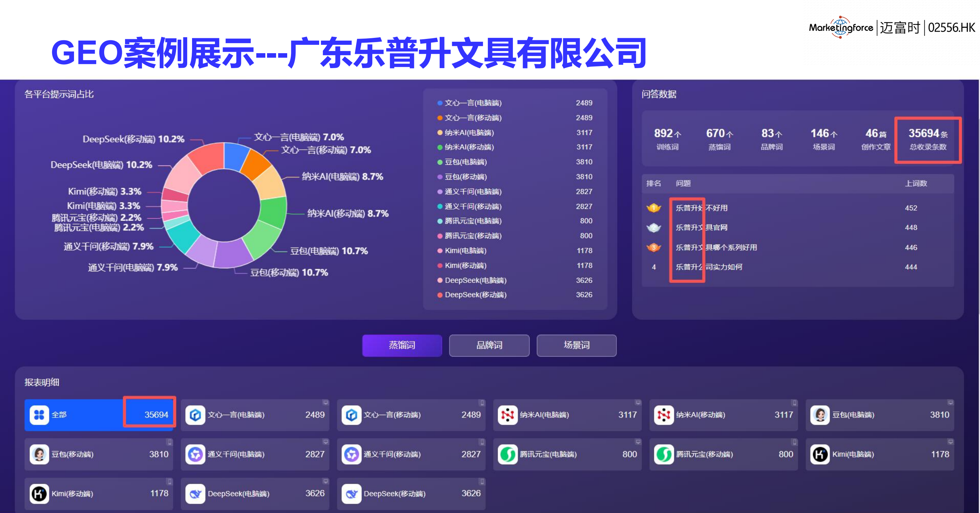Click the 乐普升文具哪个系列好用 question row
The image size is (980, 513).
798,247
